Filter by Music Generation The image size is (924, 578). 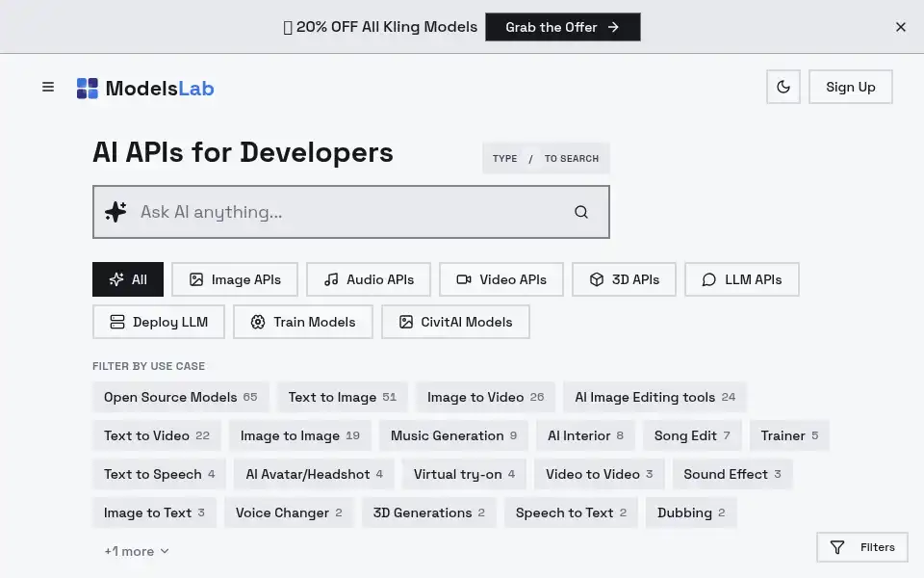(453, 435)
